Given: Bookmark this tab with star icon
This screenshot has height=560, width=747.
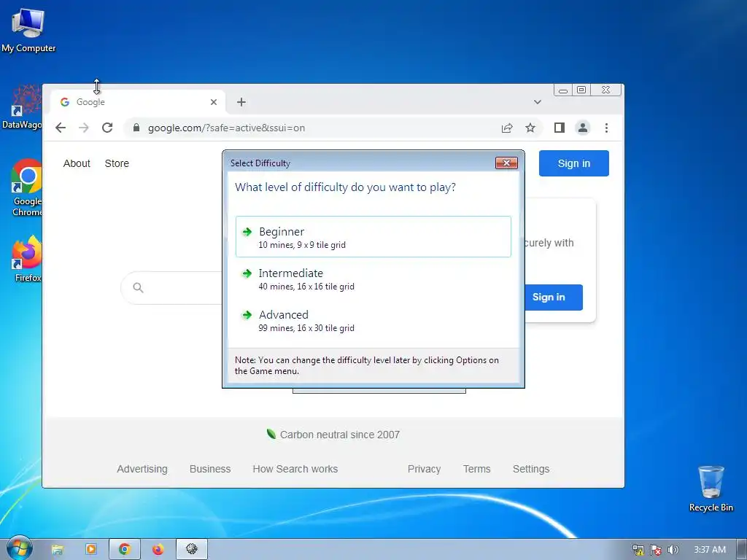Looking at the screenshot, I should coord(530,128).
